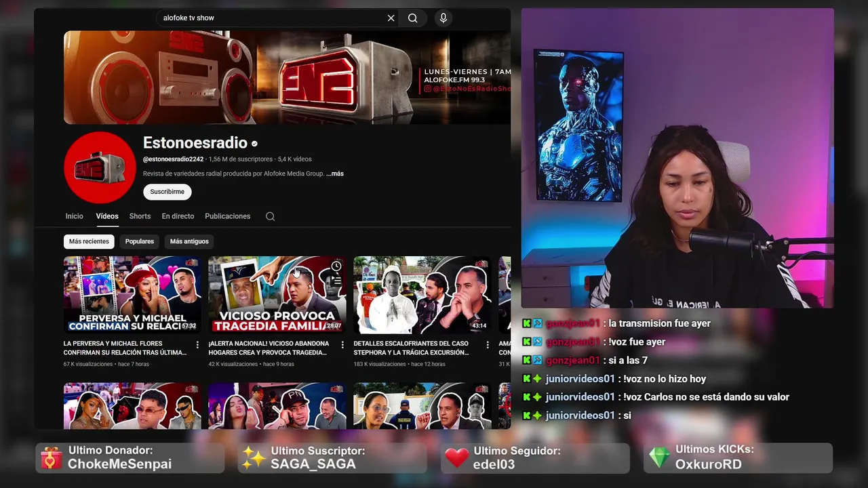This screenshot has width=868, height=488.
Task: Click the streamer webcam feed
Action: coord(677,158)
